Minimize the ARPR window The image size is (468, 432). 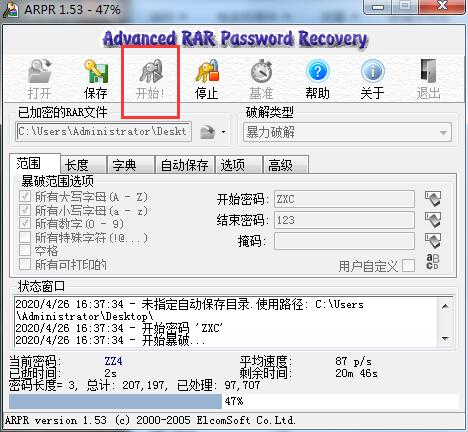point(378,7)
